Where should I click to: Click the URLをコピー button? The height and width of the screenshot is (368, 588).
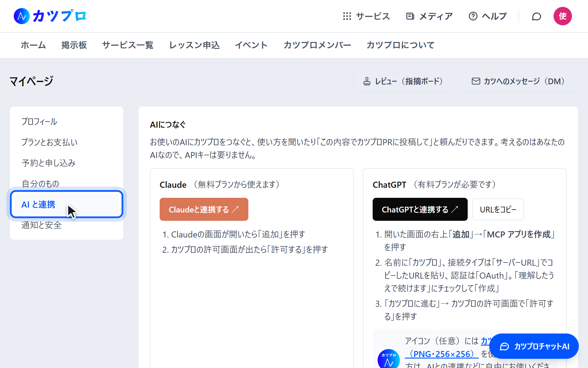(x=498, y=209)
